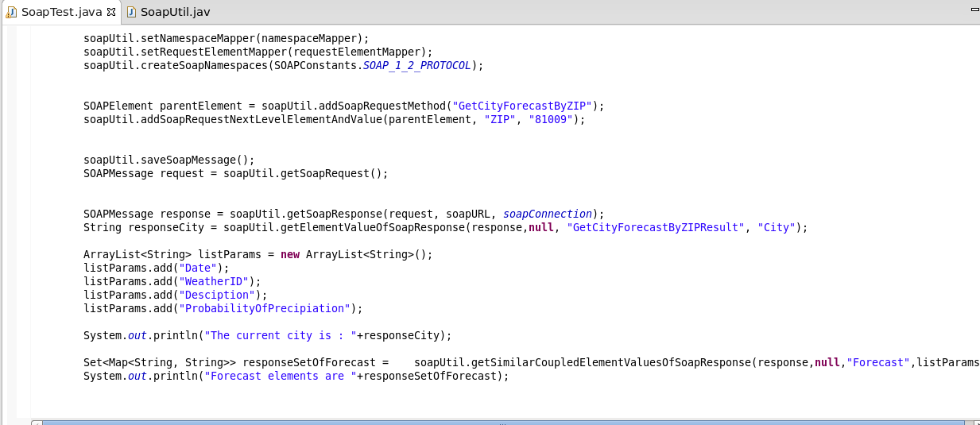
Task: Click the "Forecast" string literal
Action: 878,362
